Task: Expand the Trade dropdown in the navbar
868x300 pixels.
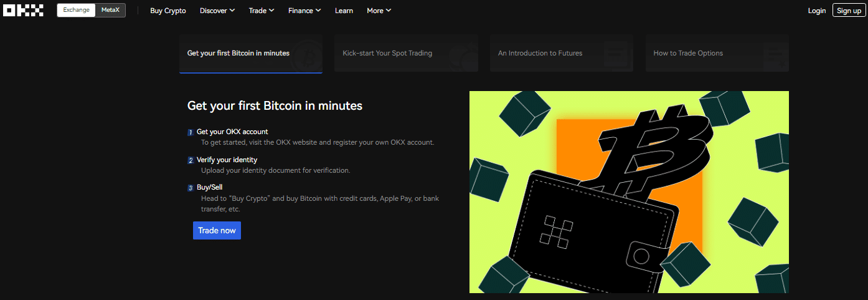Action: (262, 11)
